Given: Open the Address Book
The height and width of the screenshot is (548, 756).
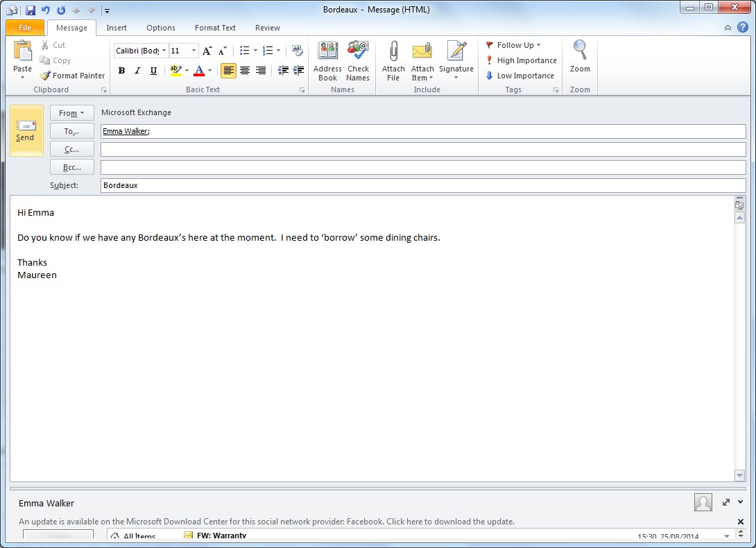Looking at the screenshot, I should pyautogui.click(x=327, y=61).
